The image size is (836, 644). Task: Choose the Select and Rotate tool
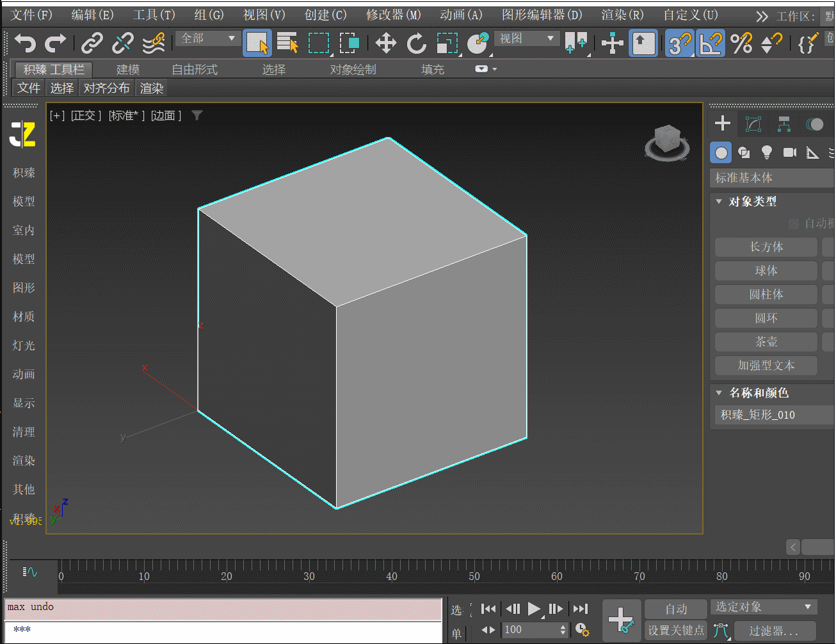416,44
